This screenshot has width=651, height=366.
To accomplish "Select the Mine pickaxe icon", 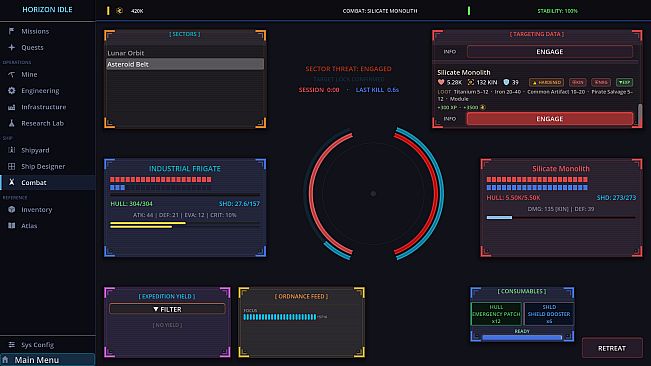I will [12, 74].
